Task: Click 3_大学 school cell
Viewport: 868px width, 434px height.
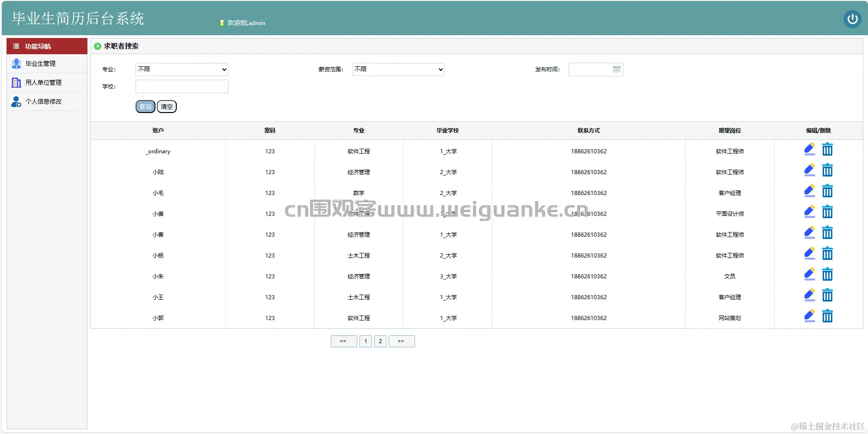Action: pos(448,277)
